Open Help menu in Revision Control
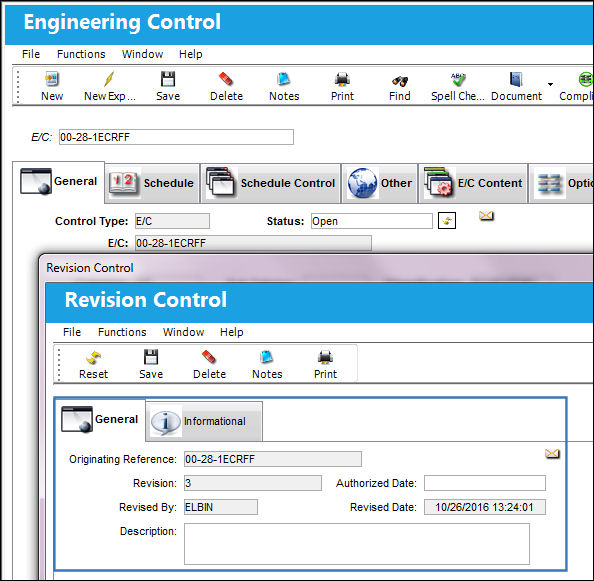 [x=231, y=332]
